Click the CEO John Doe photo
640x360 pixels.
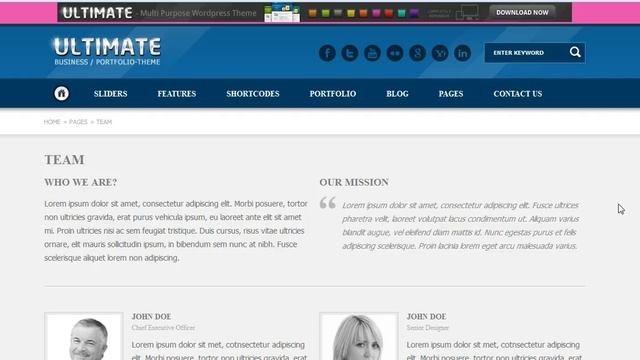coord(84,336)
